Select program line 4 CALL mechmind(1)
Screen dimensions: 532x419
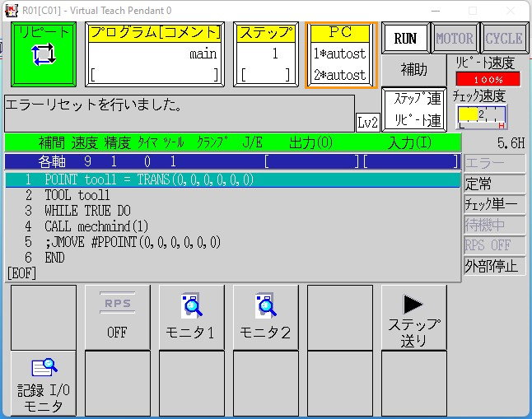coord(233,226)
